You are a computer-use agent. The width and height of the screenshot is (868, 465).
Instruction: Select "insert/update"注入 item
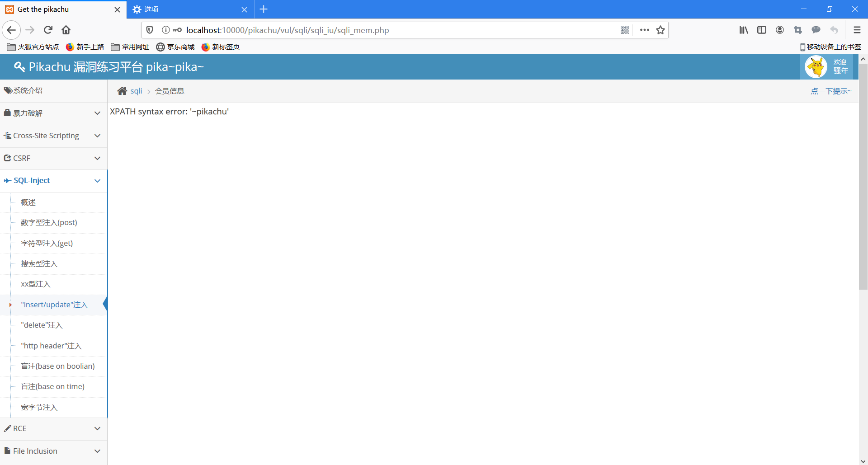pos(54,305)
